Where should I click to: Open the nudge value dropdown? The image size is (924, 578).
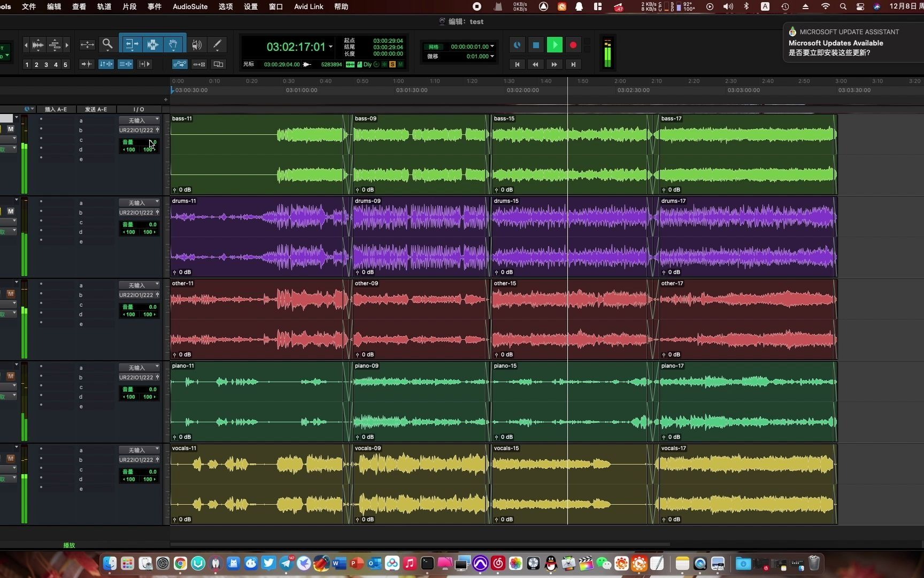[x=492, y=56]
